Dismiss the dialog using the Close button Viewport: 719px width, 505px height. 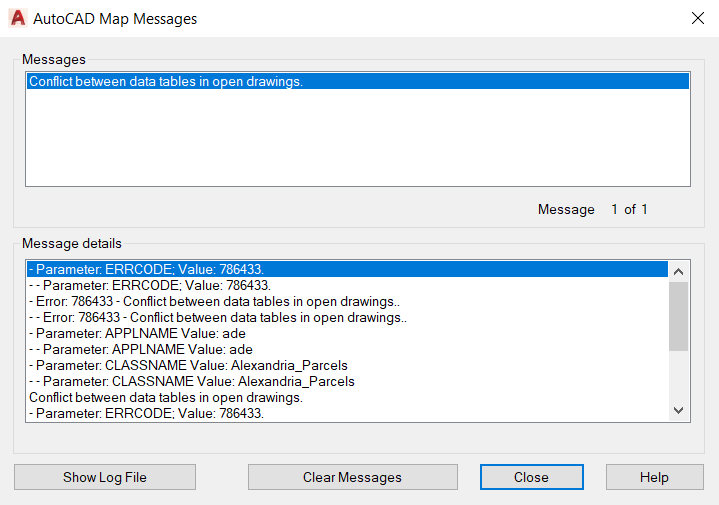(531, 477)
